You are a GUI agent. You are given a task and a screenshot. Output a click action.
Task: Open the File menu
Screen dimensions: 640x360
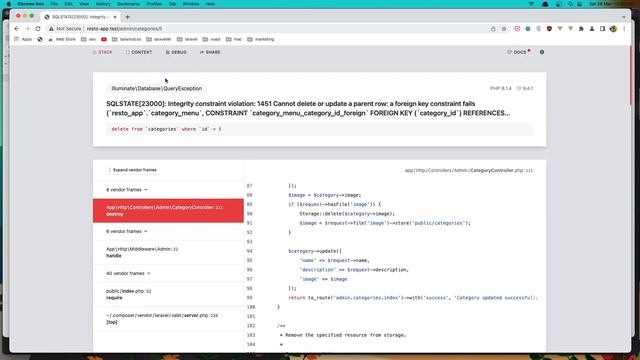pos(54,4)
